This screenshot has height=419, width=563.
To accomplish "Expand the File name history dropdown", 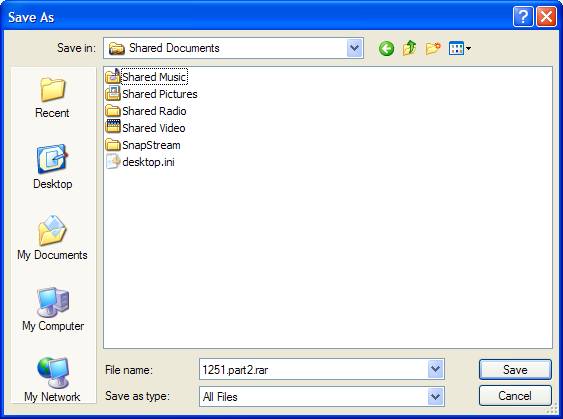I will 436,369.
